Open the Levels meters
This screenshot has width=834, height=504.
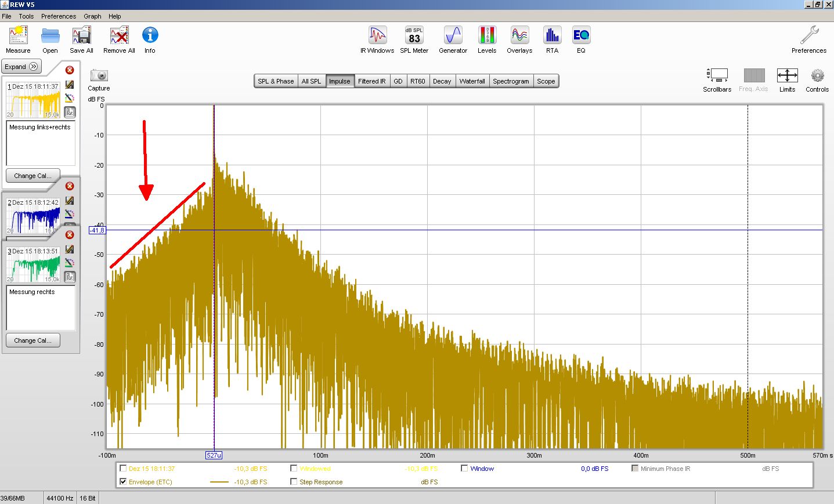[487, 39]
